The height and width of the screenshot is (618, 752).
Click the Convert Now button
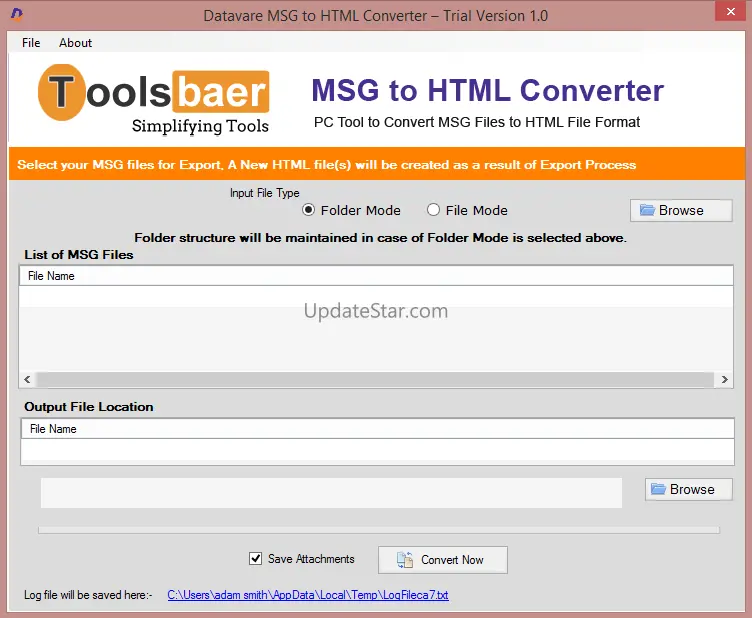pyautogui.click(x=443, y=560)
